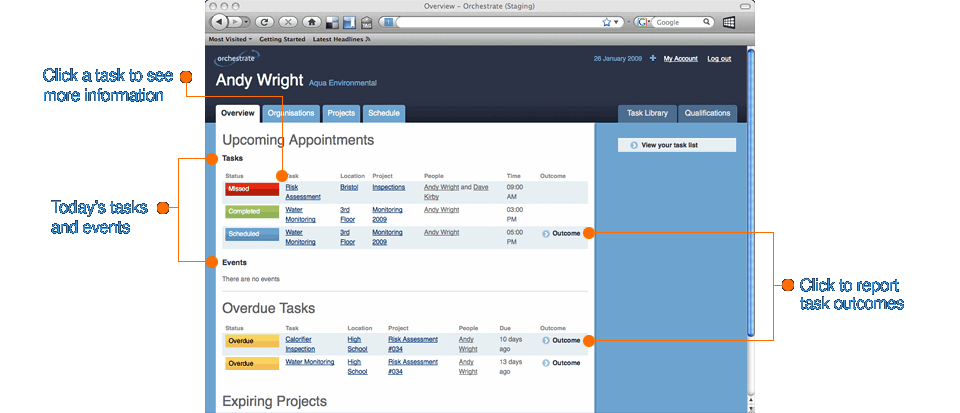Bookmark page with the star icon
The image size is (960, 413).
click(x=607, y=21)
